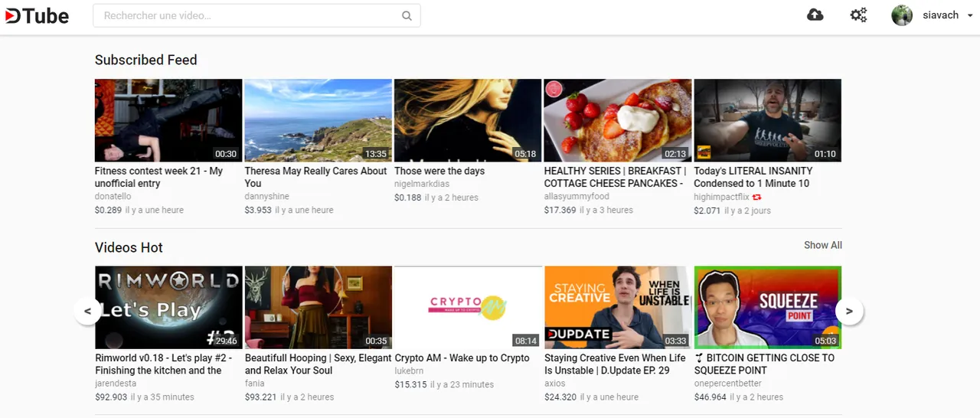This screenshot has width=980, height=418.
Task: Open Show All for Videos Hot
Action: [823, 245]
